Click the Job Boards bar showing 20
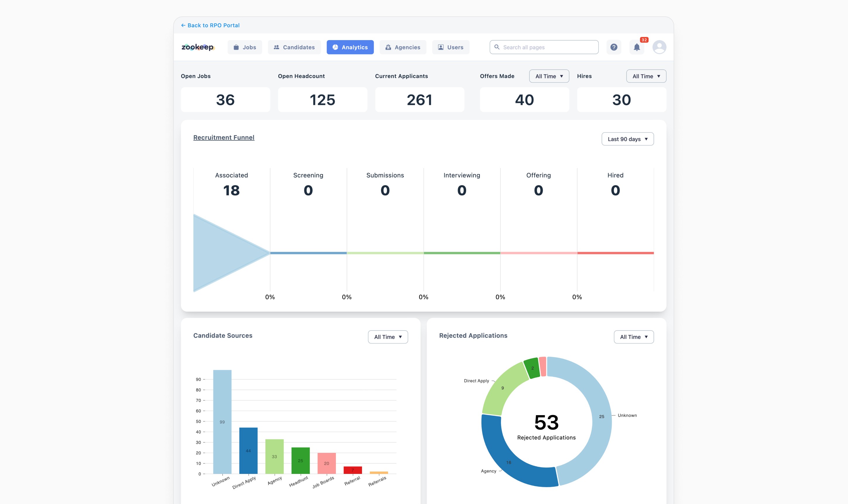 click(327, 463)
